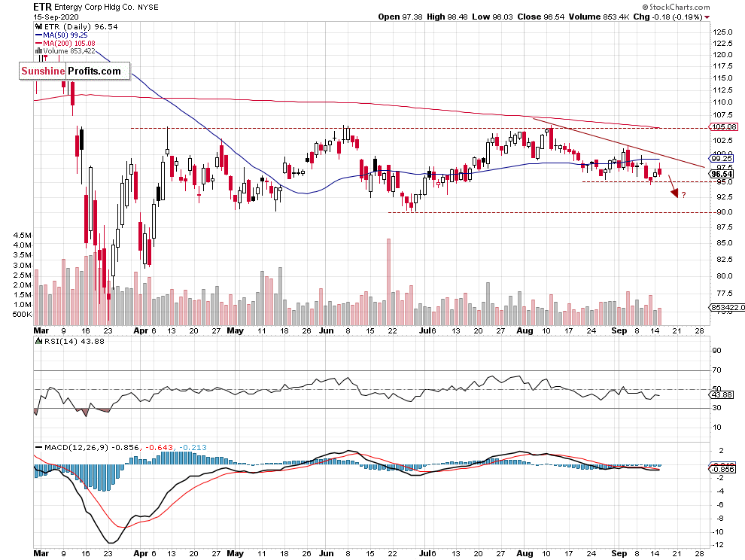The width and height of the screenshot is (745, 560).
Task: Click the -0.856 MACD tag on right axis
Action: point(722,469)
